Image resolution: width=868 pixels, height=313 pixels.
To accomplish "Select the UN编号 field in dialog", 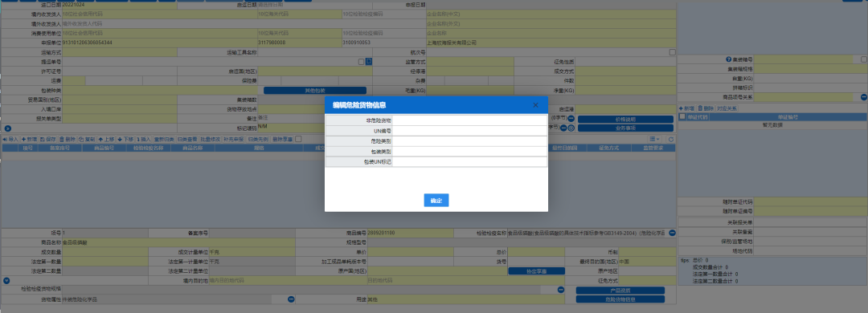I will (469, 131).
